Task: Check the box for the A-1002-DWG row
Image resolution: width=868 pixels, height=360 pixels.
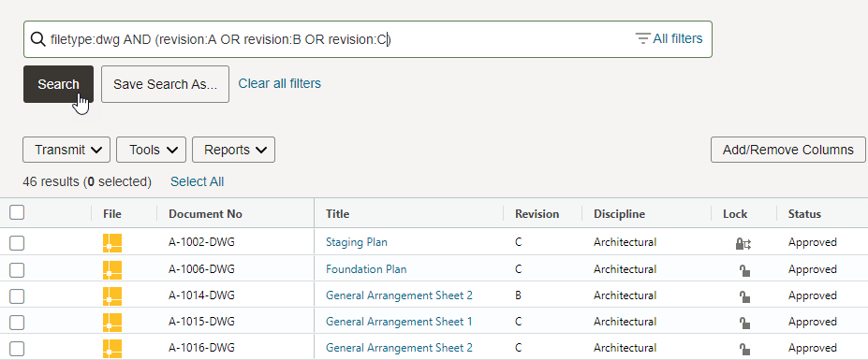Action: 17,243
